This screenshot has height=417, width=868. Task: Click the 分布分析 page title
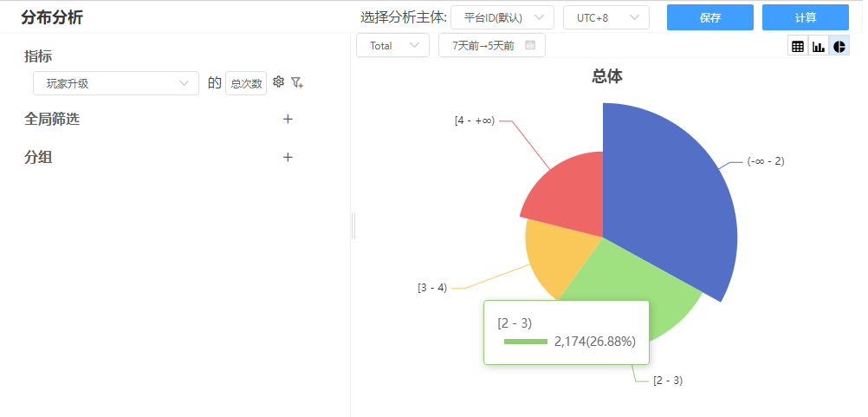pos(52,17)
